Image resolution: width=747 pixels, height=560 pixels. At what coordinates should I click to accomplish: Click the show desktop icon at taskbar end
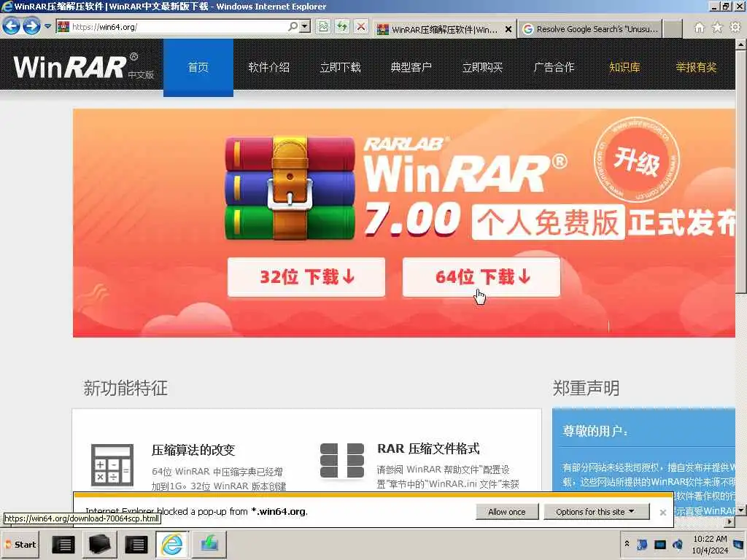[739, 544]
